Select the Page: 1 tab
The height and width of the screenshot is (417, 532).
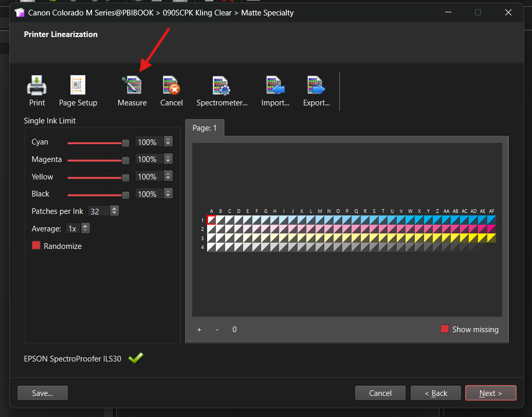point(205,128)
